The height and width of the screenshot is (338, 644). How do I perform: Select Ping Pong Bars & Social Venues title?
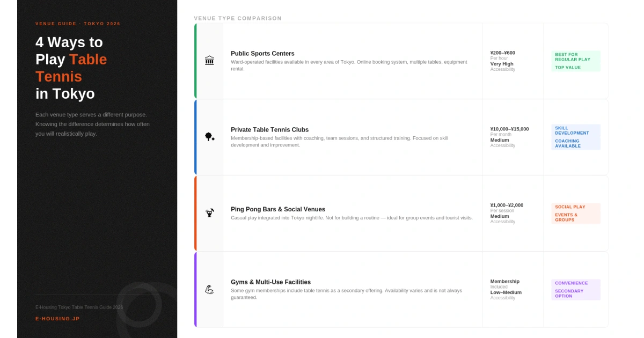(x=278, y=209)
